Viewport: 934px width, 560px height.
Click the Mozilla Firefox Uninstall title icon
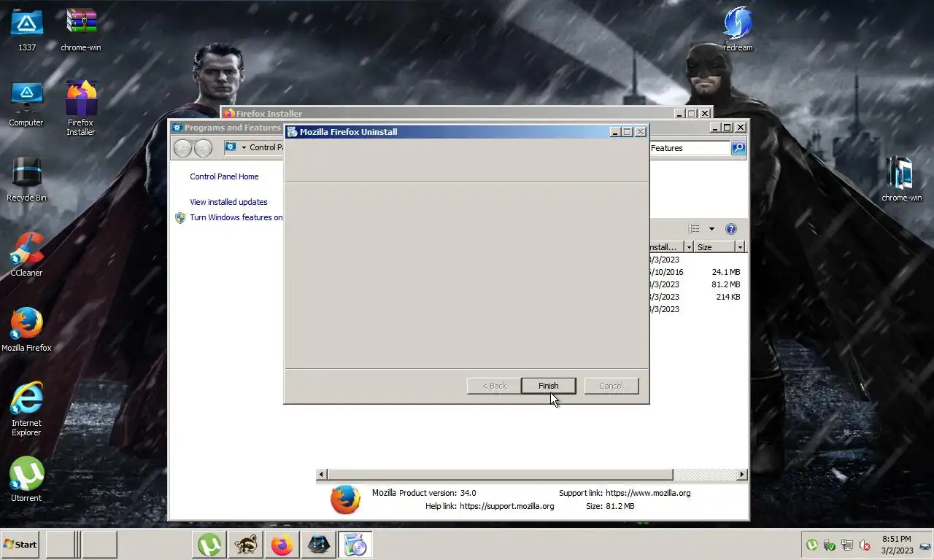[293, 132]
